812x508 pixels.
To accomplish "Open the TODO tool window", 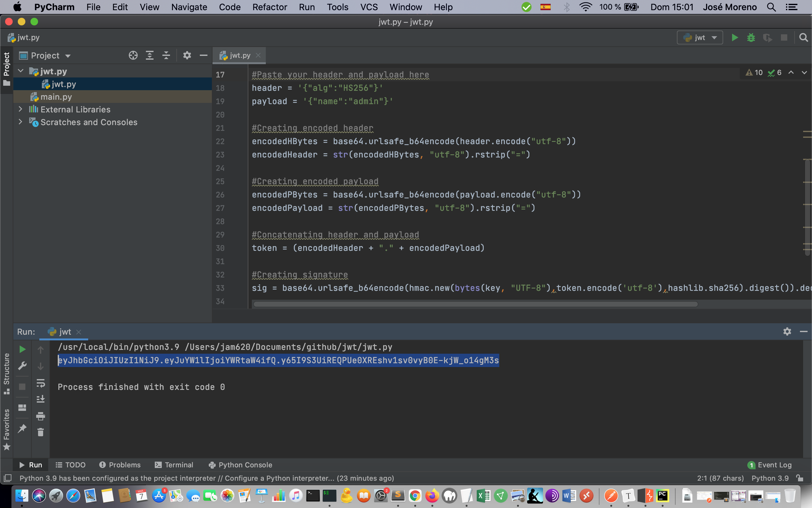I will pyautogui.click(x=70, y=465).
